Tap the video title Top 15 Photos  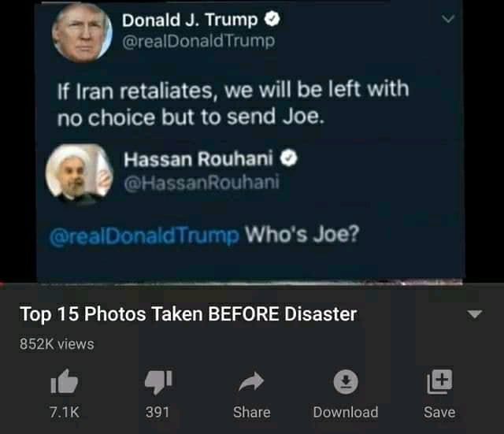click(188, 314)
